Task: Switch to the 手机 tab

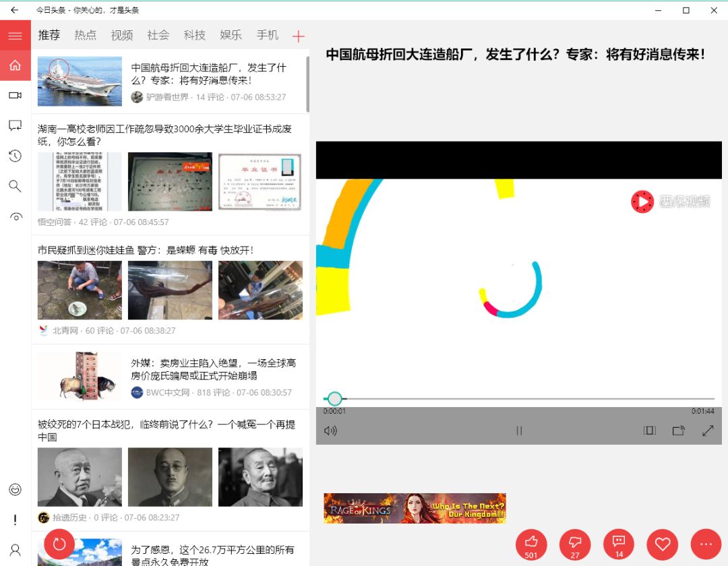Action: (268, 35)
